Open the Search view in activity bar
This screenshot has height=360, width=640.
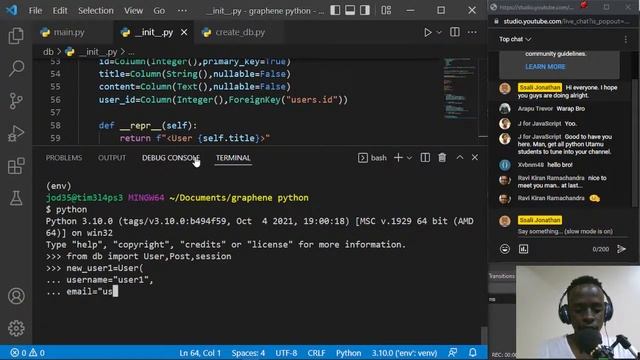click(16, 68)
